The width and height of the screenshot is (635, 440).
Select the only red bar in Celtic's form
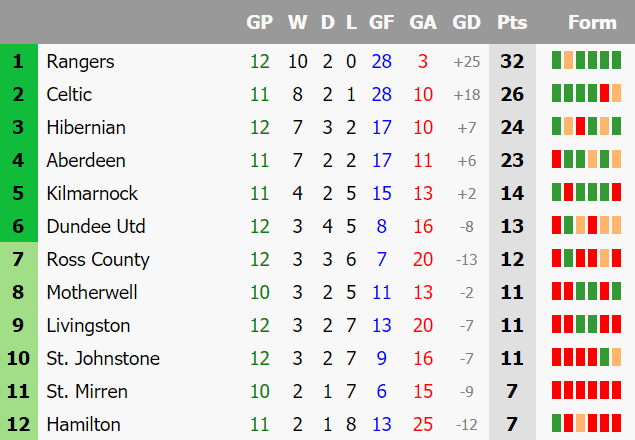tap(604, 93)
